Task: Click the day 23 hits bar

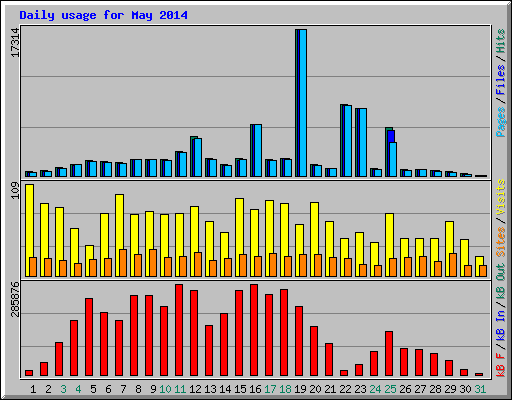Action: [x=361, y=142]
